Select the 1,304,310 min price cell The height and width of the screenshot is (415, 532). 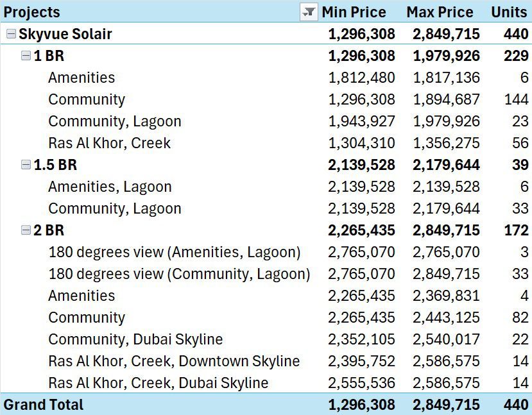tap(361, 143)
